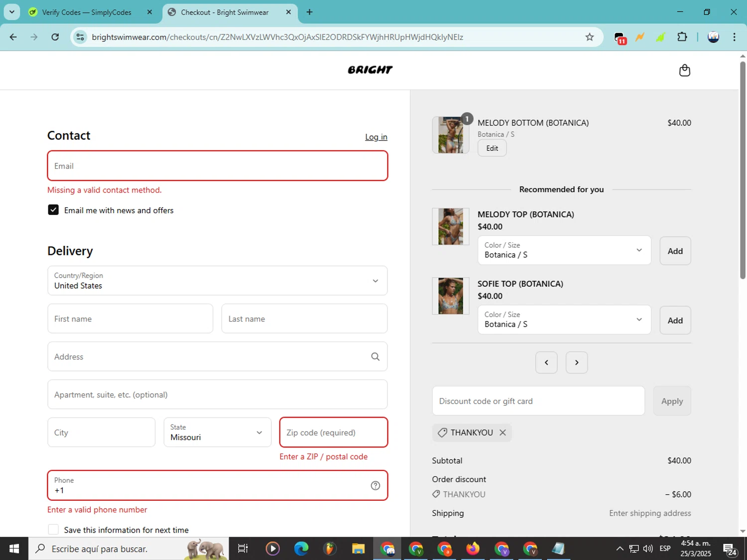Click the Melody Bottom product thumbnail

(x=451, y=135)
